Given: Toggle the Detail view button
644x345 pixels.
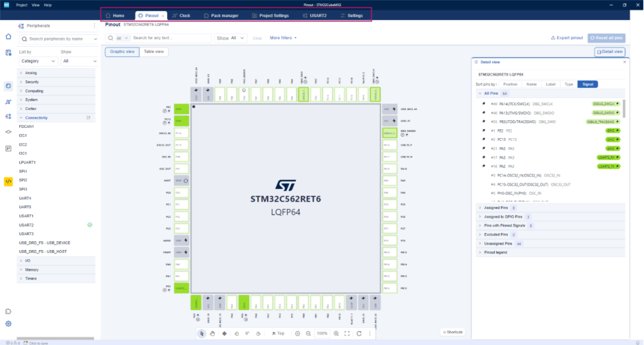Looking at the screenshot, I should (610, 52).
